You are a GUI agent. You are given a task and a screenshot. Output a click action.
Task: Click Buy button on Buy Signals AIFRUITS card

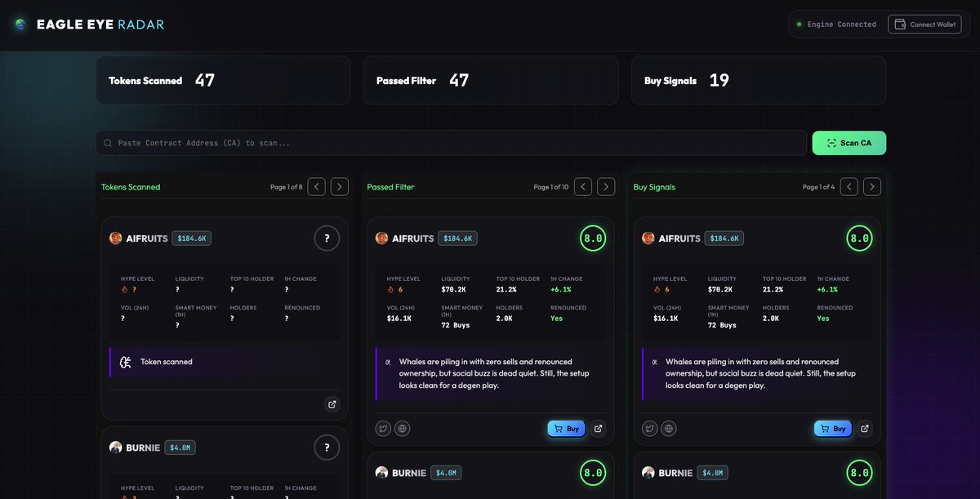(x=833, y=429)
